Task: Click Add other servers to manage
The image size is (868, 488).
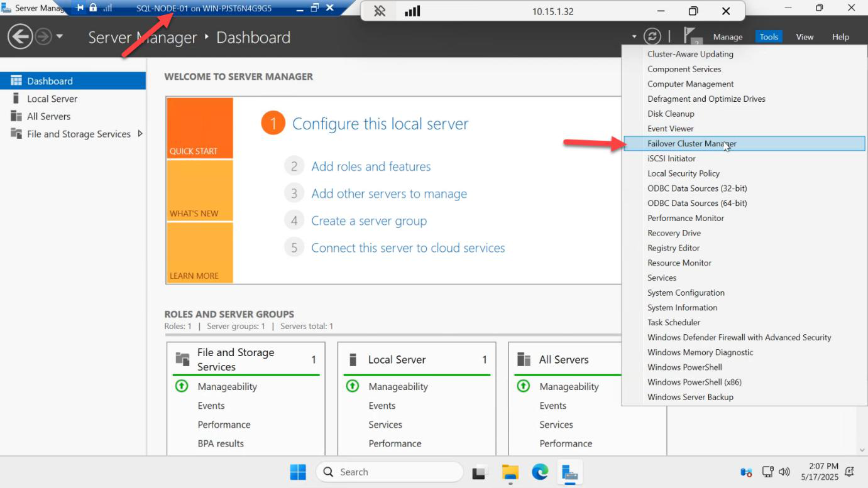Action: pyautogui.click(x=389, y=194)
